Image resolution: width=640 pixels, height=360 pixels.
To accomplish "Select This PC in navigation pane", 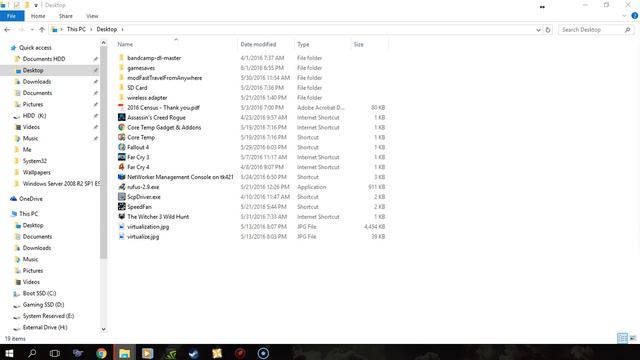I will pyautogui.click(x=29, y=214).
